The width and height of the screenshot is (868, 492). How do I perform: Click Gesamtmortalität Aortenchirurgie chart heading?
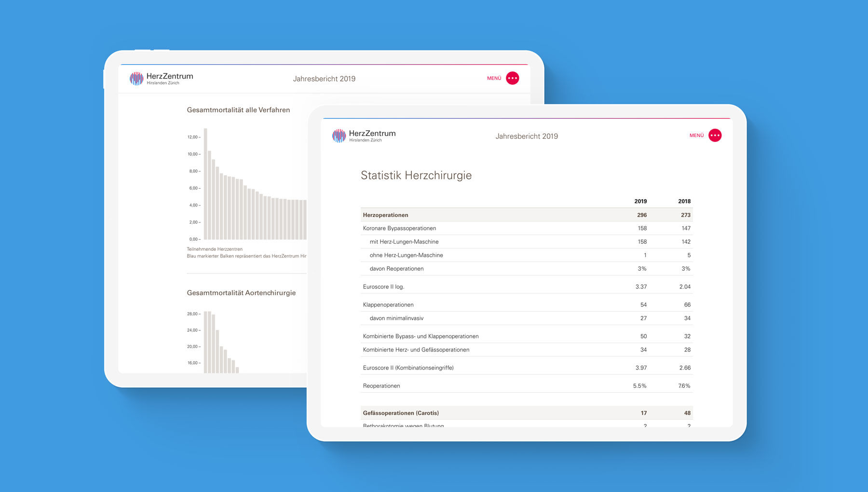pos(241,293)
